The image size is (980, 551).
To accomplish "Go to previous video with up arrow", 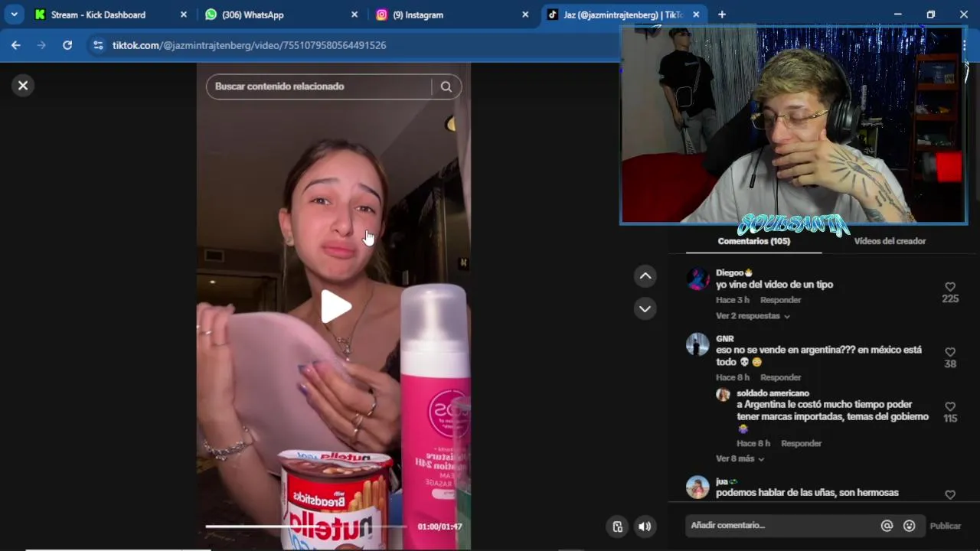I will [x=645, y=275].
